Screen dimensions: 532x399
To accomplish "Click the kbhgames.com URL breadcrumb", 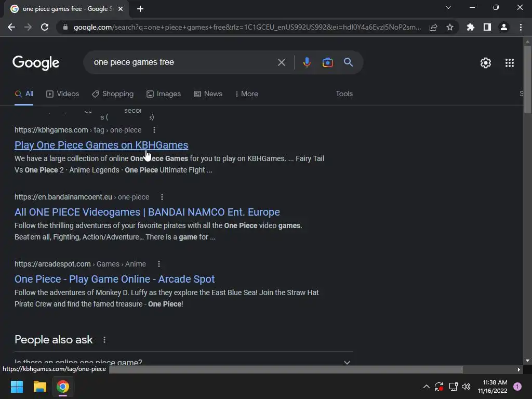I will pos(78,130).
